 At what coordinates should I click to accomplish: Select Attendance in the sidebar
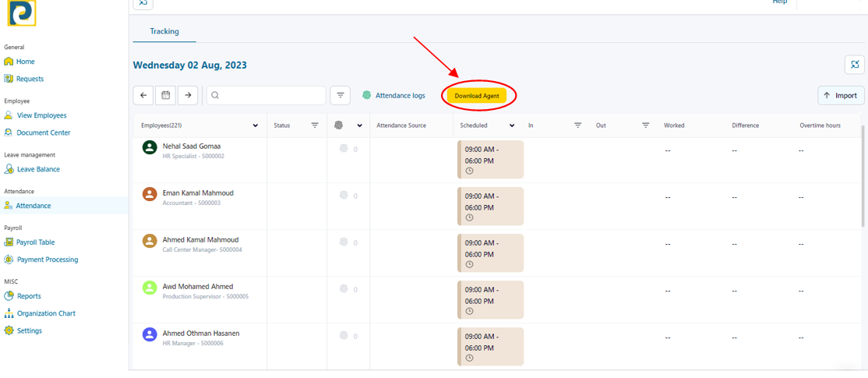tap(34, 206)
